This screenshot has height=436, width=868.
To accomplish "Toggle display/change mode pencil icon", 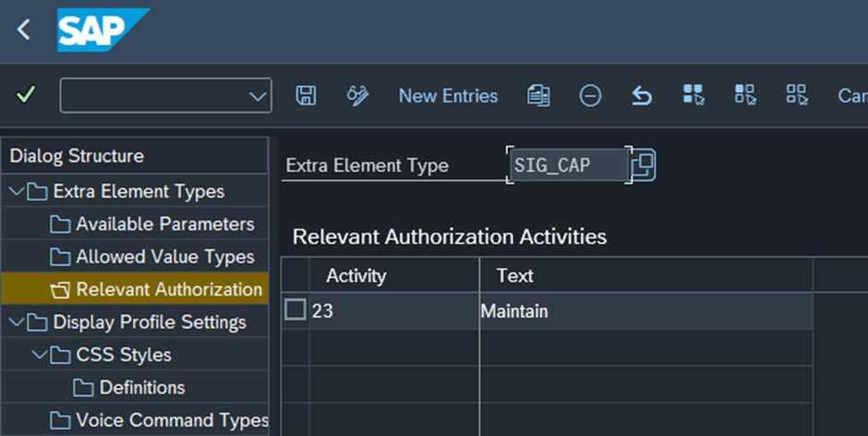I will coord(357,95).
